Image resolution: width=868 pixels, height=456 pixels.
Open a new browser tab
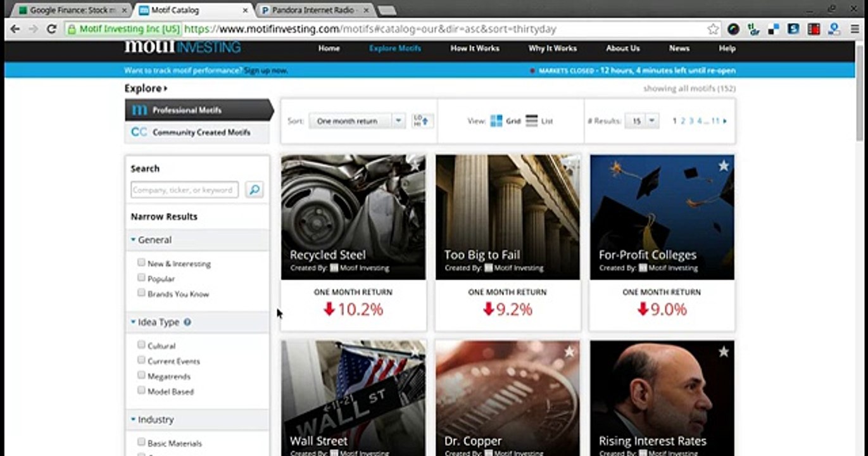[387, 10]
